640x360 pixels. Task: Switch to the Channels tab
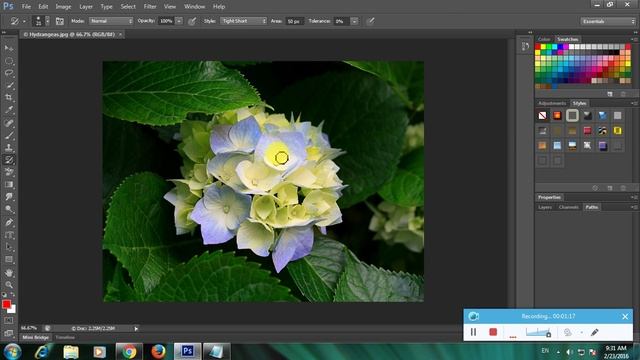click(x=568, y=207)
